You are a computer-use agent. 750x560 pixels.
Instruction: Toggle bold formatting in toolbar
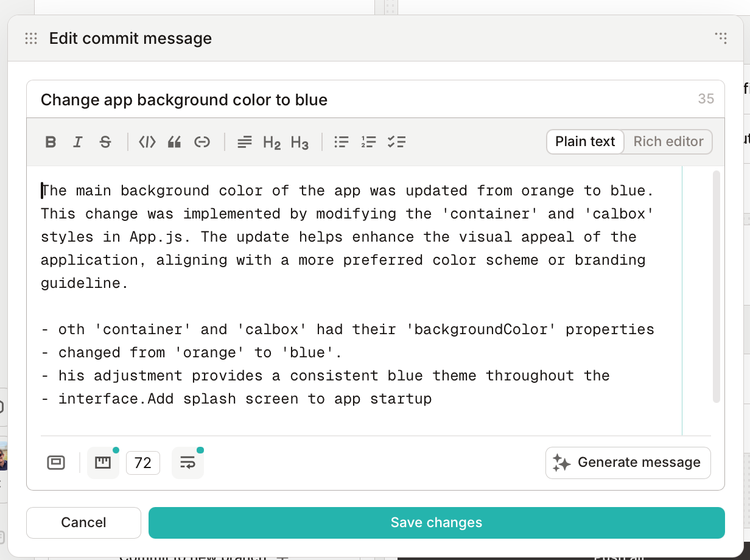tap(51, 142)
